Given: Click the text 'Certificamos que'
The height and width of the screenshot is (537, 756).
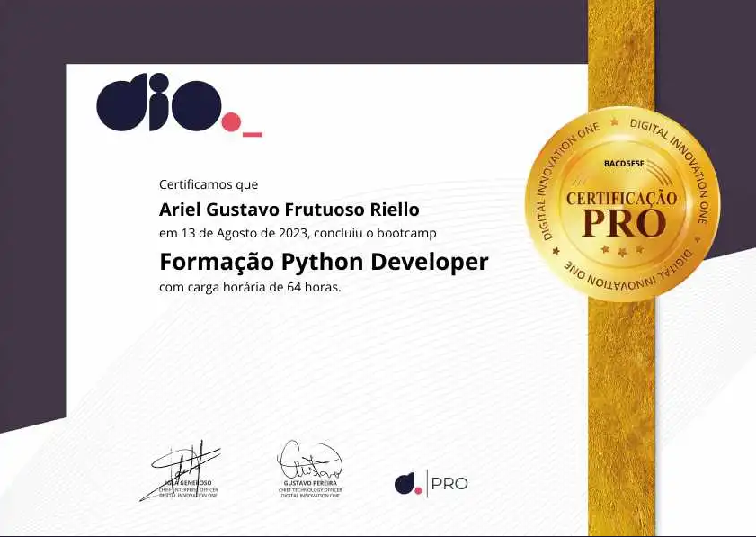Looking at the screenshot, I should (209, 184).
